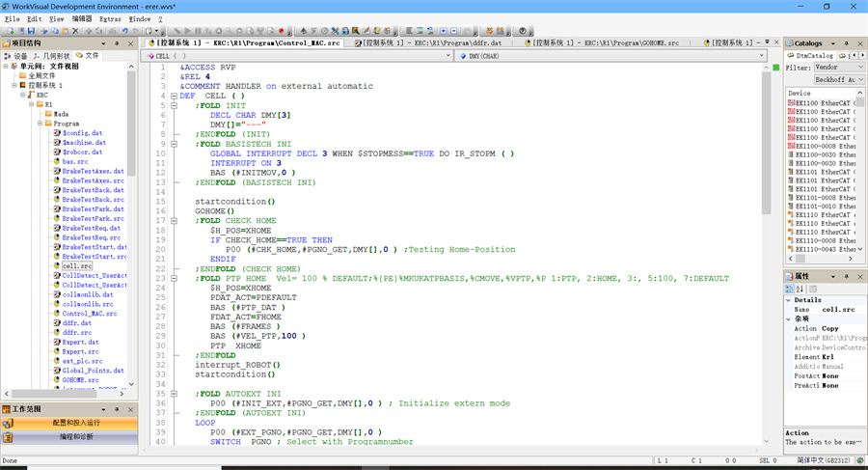Screen dimensions: 868x470
Task: Collapse the DEF CELL fold in editor
Action: [173, 96]
